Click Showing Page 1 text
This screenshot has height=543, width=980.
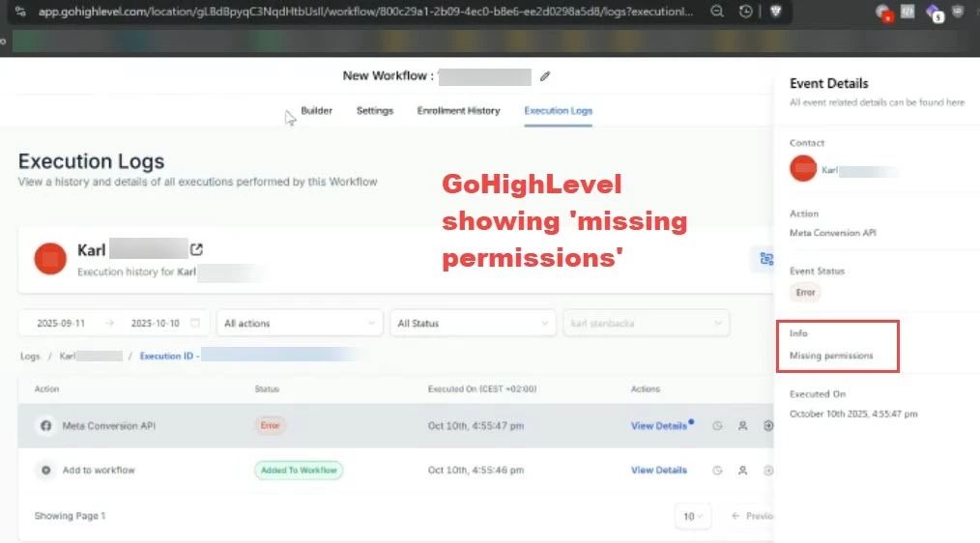70,516
